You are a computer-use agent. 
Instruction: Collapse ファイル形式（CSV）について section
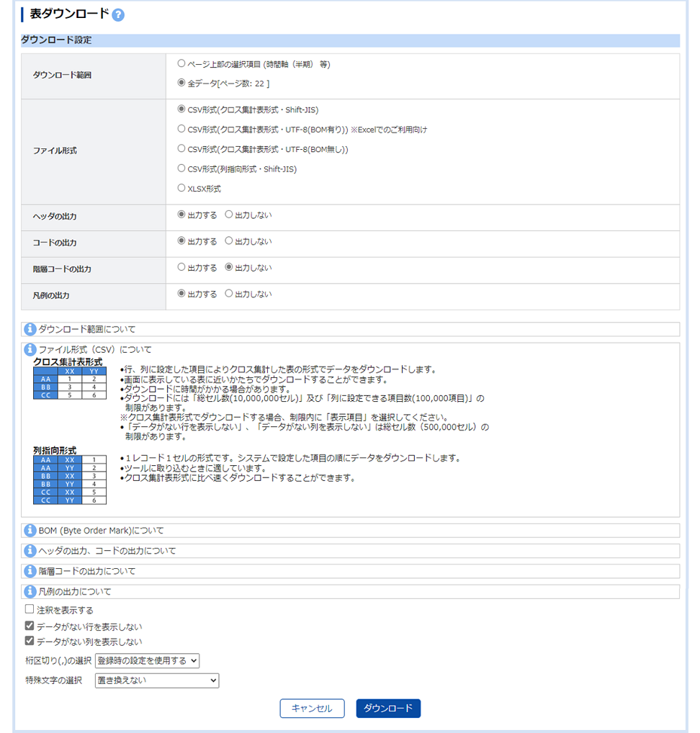click(95, 350)
